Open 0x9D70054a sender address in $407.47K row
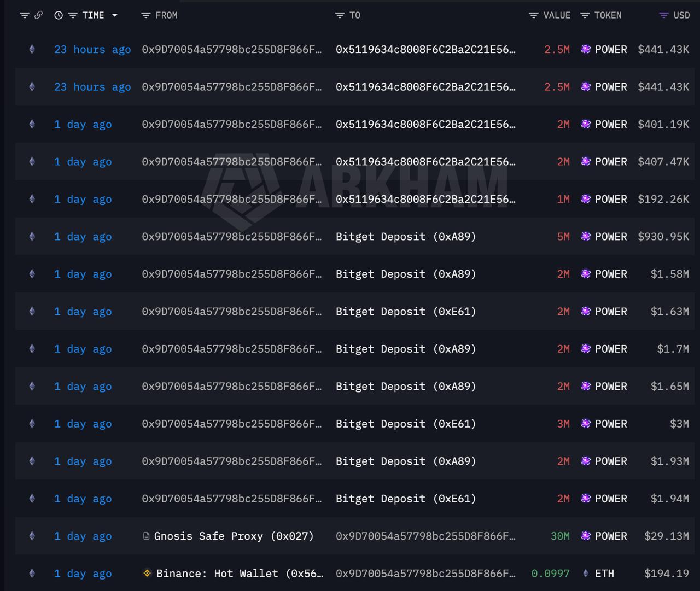Image resolution: width=700 pixels, height=591 pixels. (232, 162)
